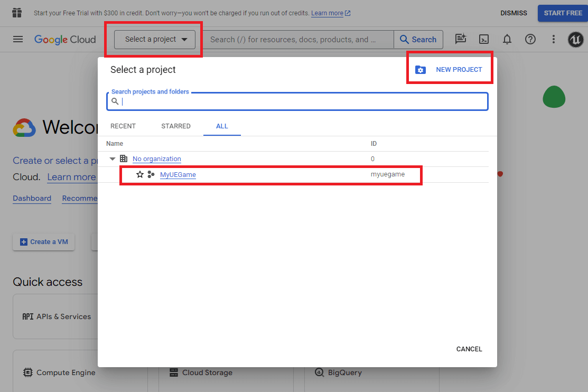Click the Cloud Storage icon
The width and height of the screenshot is (588, 392).
[174, 372]
